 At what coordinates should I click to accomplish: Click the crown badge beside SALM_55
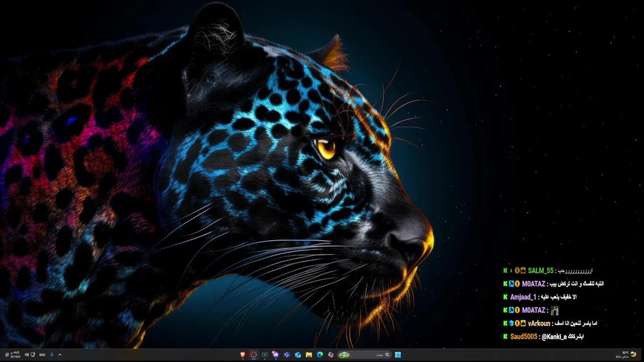click(523, 270)
